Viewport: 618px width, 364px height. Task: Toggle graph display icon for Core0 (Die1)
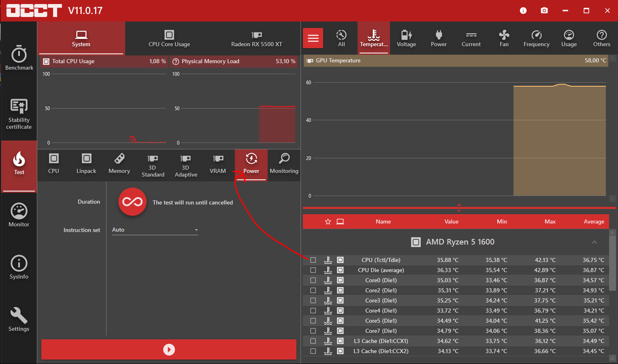340,280
